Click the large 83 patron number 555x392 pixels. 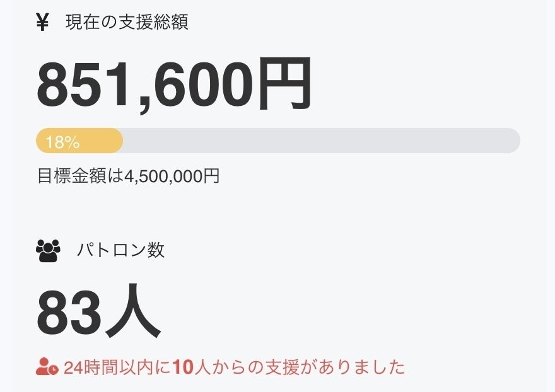click(68, 313)
